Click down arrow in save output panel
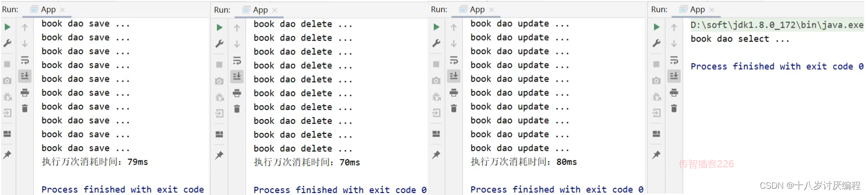This screenshot has width=868, height=195. [25, 43]
